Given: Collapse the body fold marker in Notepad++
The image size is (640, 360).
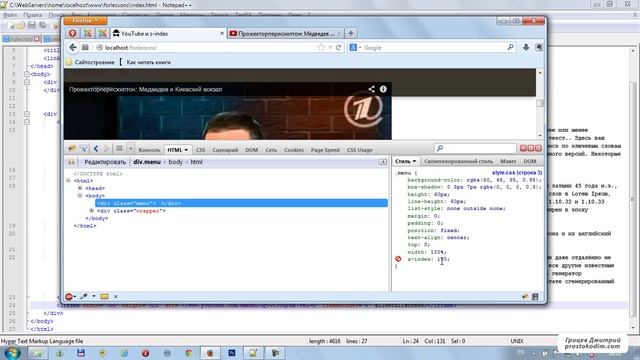Looking at the screenshot, I should coord(27,74).
